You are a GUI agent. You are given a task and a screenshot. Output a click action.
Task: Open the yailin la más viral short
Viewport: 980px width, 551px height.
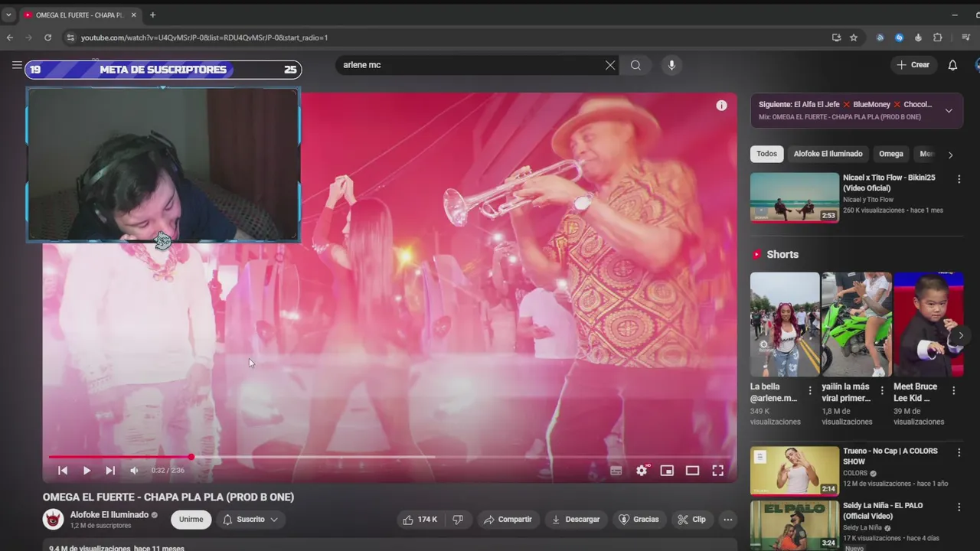click(x=857, y=324)
